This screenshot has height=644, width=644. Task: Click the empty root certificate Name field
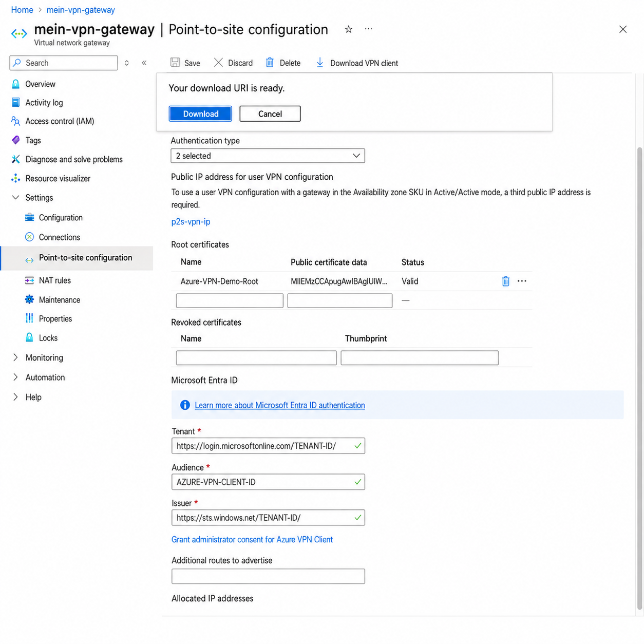coord(230,300)
